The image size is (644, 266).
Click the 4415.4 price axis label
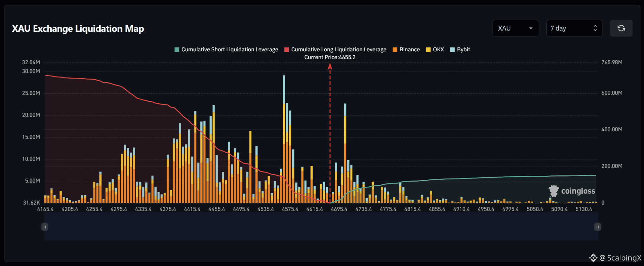(192, 209)
